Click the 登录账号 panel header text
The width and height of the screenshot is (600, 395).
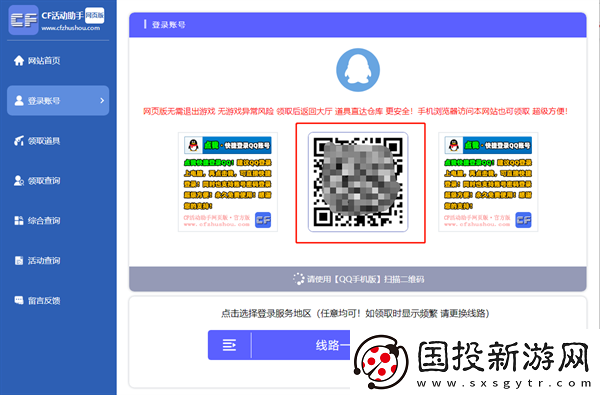(x=169, y=25)
